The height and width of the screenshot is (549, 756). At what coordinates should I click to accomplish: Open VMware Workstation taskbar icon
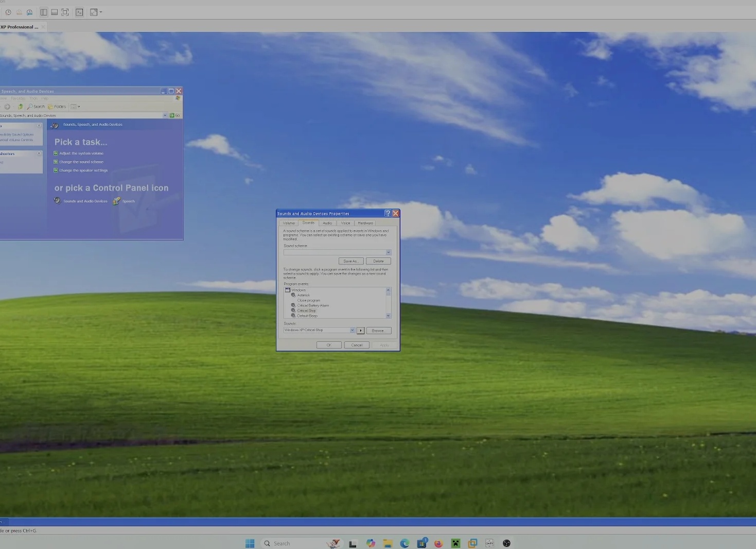472,543
